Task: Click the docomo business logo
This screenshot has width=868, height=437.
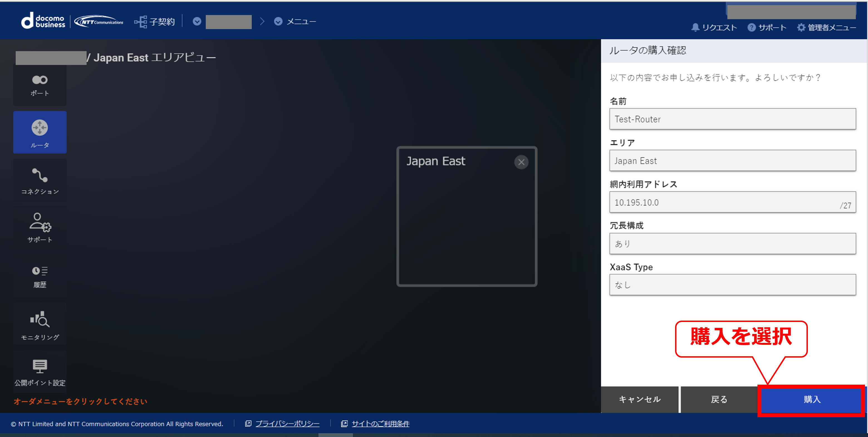Action: tap(43, 21)
